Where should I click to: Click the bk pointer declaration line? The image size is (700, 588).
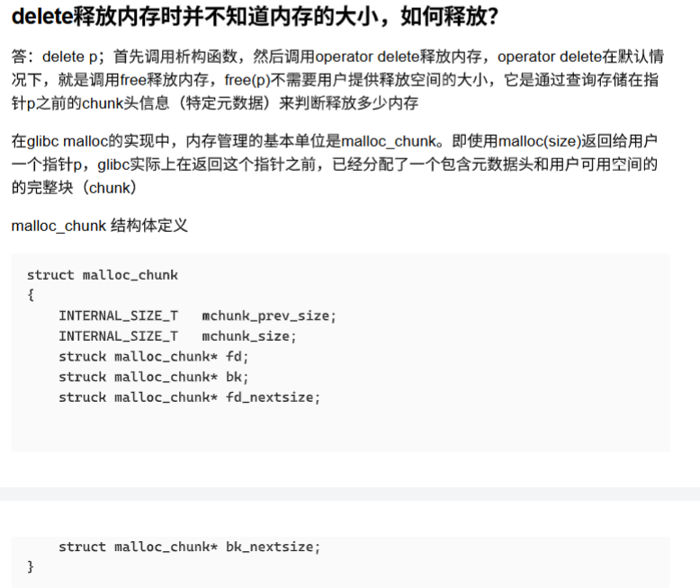[154, 377]
